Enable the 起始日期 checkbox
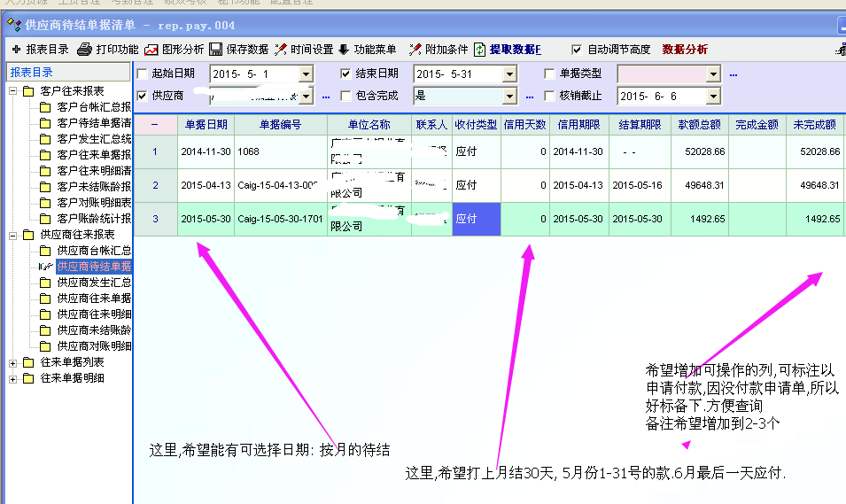 pyautogui.click(x=143, y=74)
